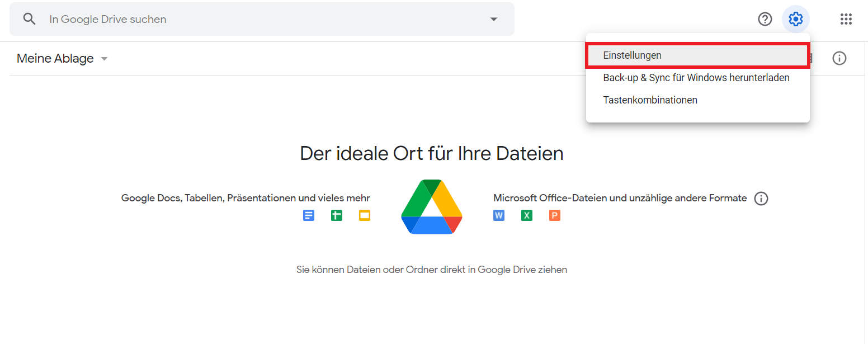Click the text Google Docs, Tabellen, Präsentationen und vieles mehr
The width and height of the screenshot is (868, 344).
[x=246, y=198]
